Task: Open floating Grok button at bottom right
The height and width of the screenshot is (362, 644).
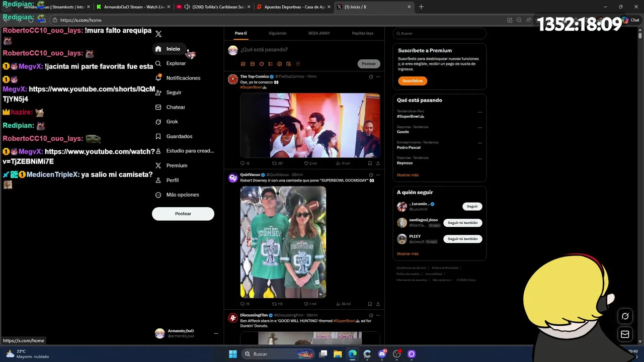Action: 625,316
